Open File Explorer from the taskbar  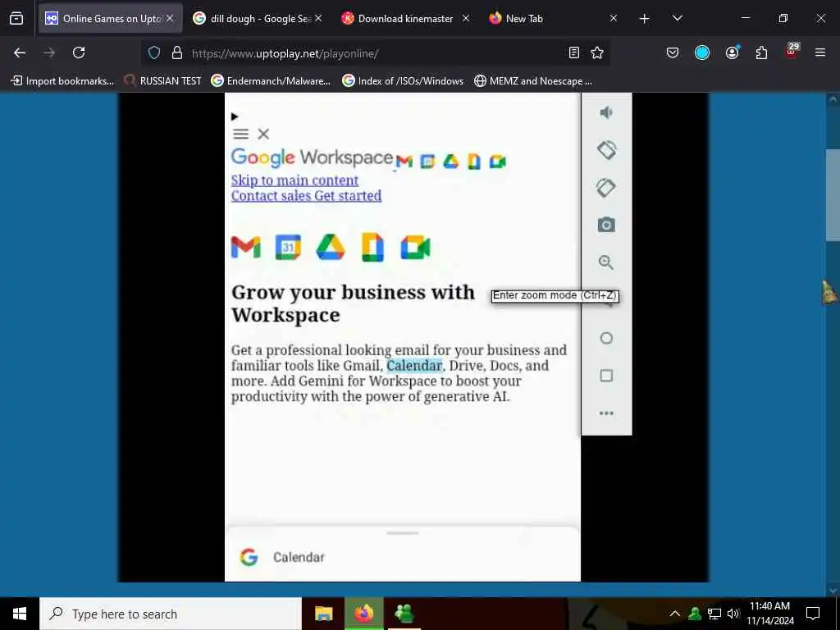click(323, 614)
